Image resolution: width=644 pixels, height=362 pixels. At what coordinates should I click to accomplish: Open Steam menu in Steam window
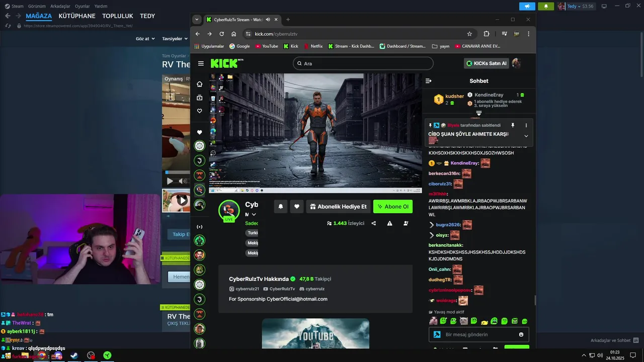15,6
